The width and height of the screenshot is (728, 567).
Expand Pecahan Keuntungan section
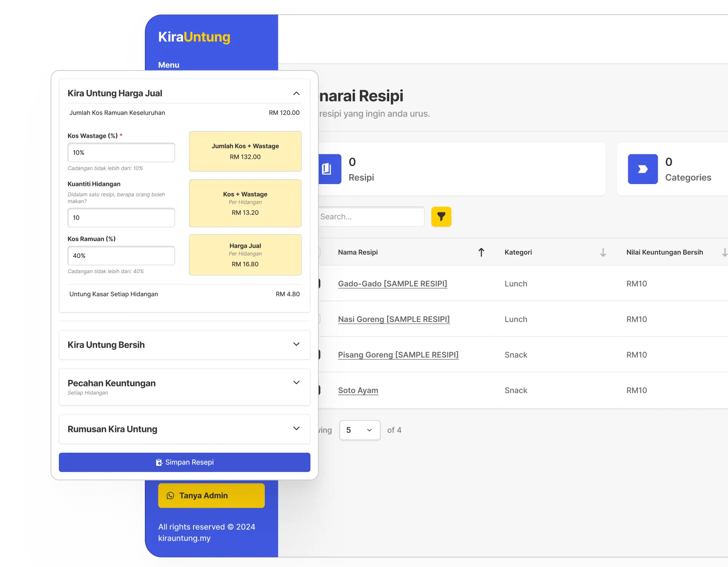296,383
